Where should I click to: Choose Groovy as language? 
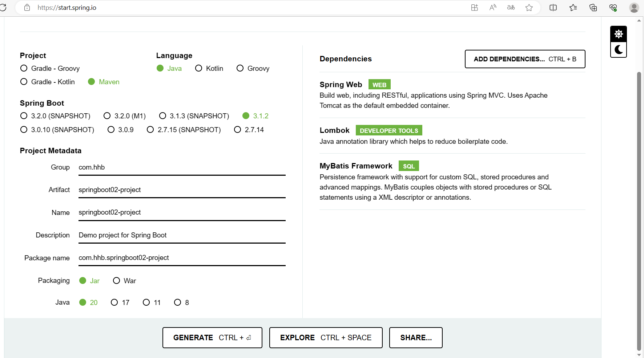coord(253,68)
